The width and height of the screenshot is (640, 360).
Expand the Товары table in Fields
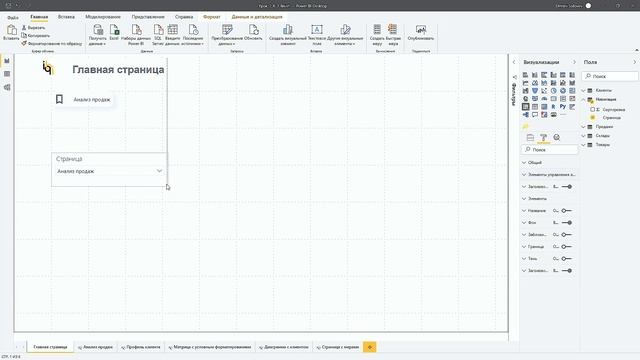pos(583,144)
